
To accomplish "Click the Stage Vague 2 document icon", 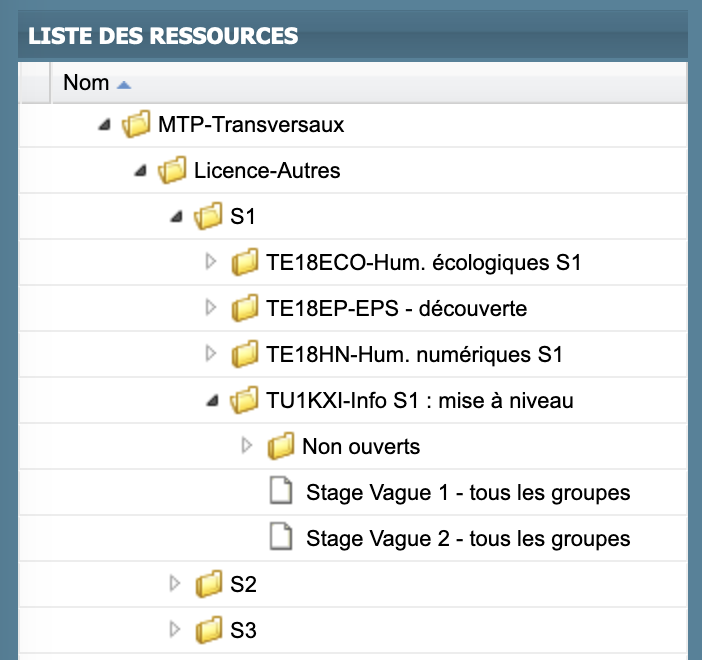I will [x=281, y=537].
